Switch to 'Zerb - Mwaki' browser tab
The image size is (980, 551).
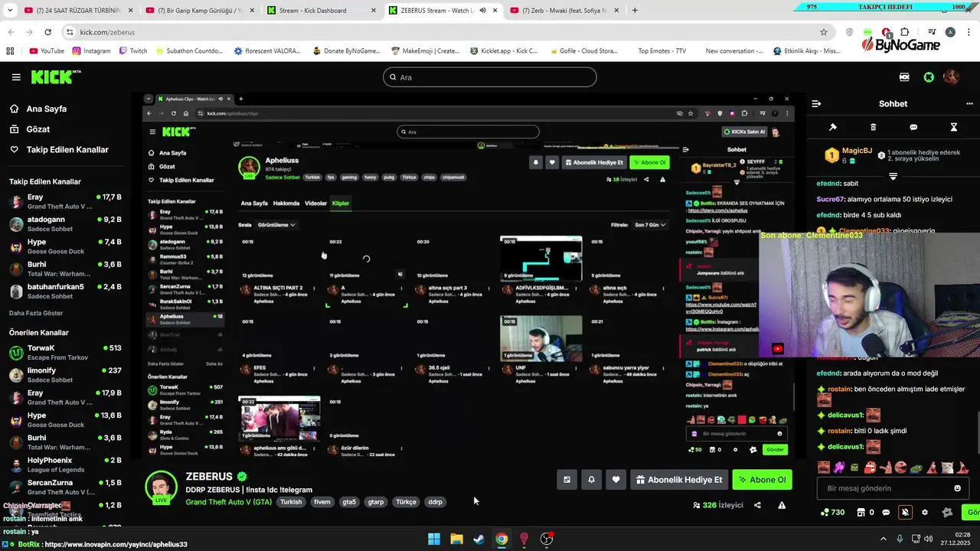coord(563,11)
